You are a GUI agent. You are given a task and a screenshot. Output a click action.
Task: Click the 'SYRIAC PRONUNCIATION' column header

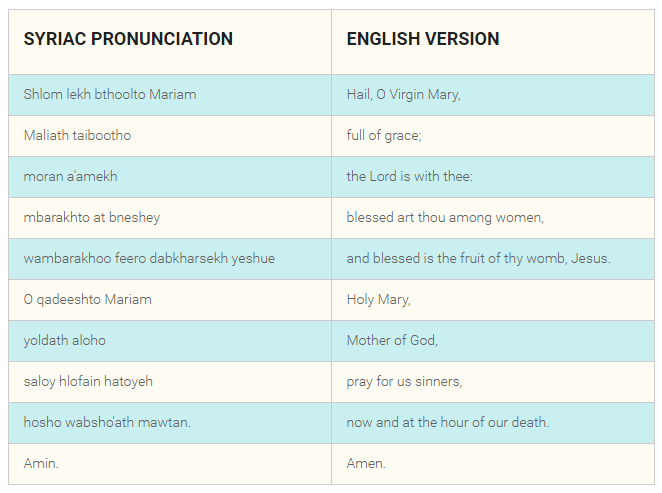click(x=128, y=39)
